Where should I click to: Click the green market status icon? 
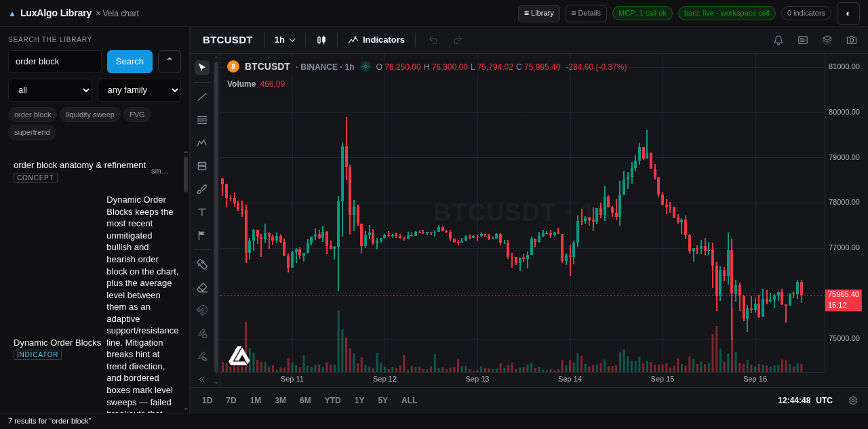click(366, 66)
